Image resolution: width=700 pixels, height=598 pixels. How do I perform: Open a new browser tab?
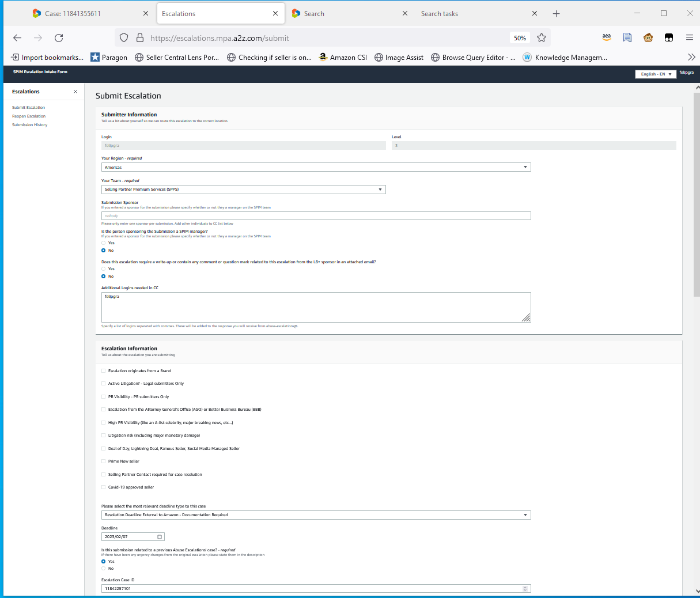pyautogui.click(x=556, y=13)
